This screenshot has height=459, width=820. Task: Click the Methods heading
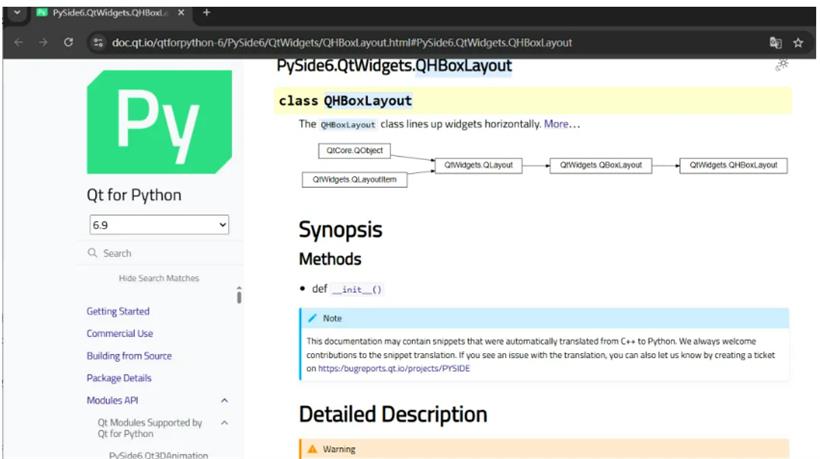pos(330,259)
